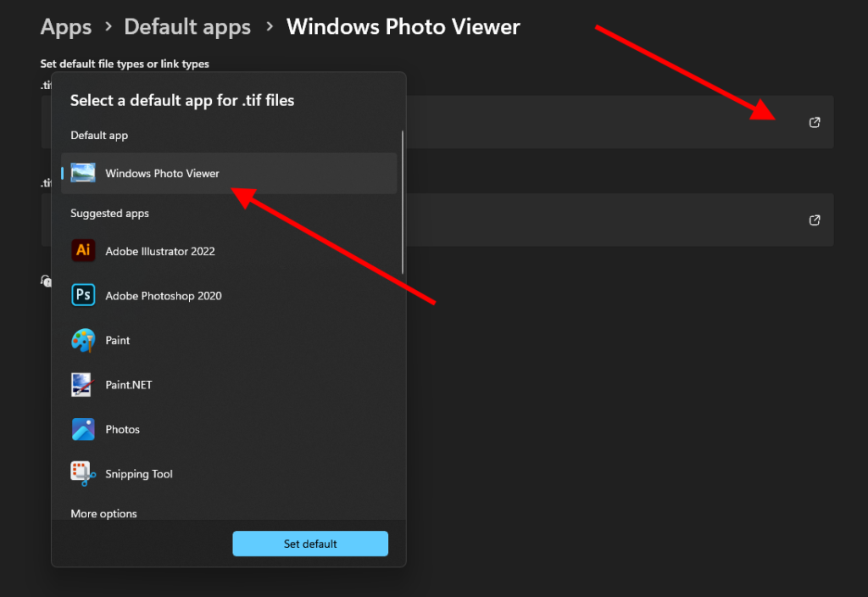Screen dimensions: 868x597
Task: Click the Adobe Photoshop 2020 icon
Action: point(83,295)
